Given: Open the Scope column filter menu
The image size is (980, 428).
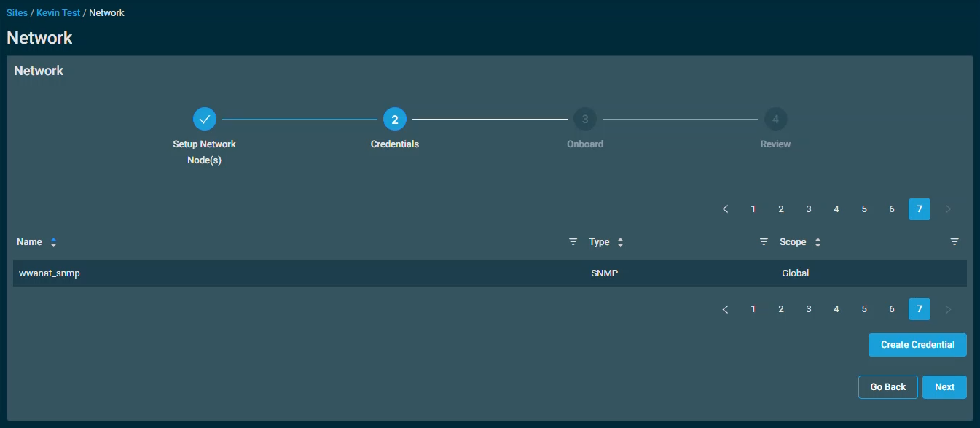Looking at the screenshot, I should click(954, 242).
